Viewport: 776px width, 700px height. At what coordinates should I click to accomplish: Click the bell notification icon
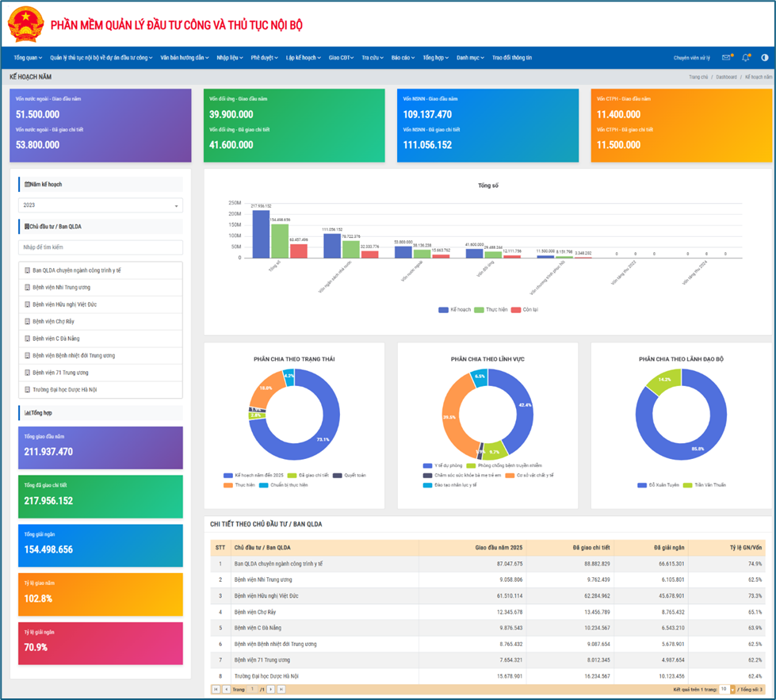coord(746,58)
